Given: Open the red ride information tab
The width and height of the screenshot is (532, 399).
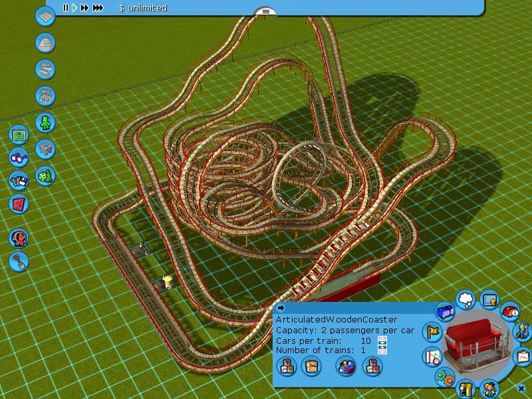Looking at the screenshot, I should 511,312.
